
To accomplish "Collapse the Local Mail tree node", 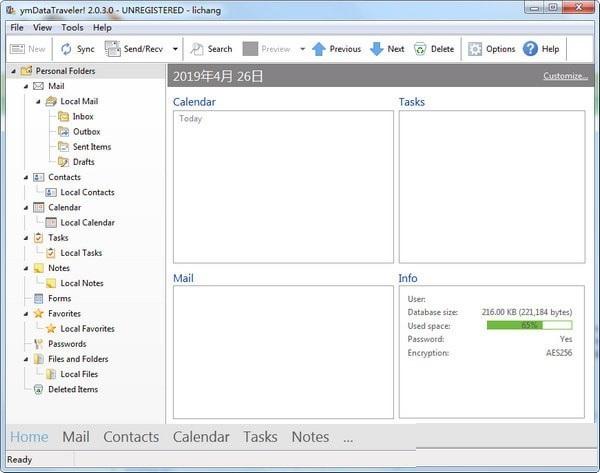I will coord(38,101).
